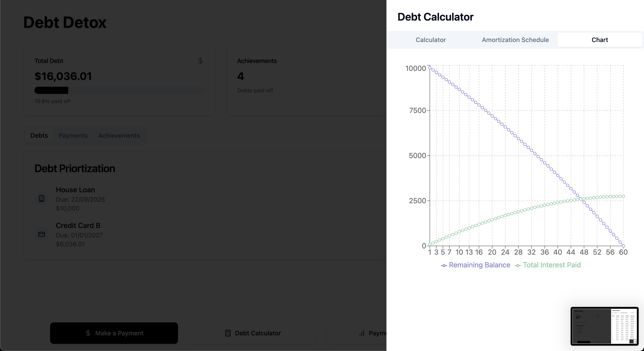The width and height of the screenshot is (644, 351).
Task: Click the House Loan debt entry
Action: click(x=80, y=199)
